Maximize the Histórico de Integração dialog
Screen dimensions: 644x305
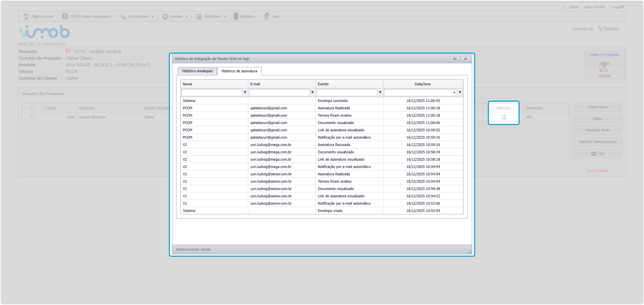(x=454, y=59)
